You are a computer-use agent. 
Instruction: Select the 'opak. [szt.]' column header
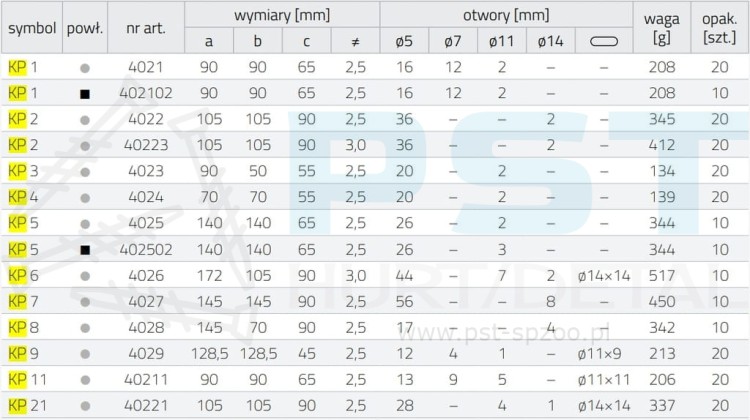(x=719, y=28)
